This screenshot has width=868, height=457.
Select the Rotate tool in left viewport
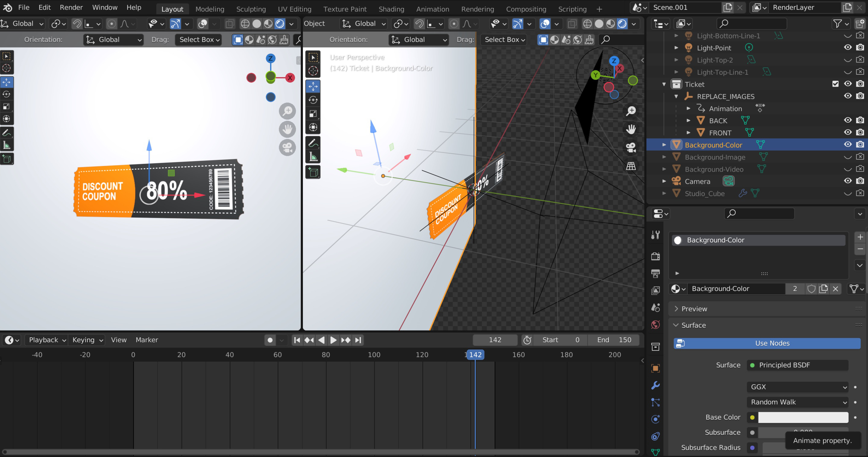point(7,95)
